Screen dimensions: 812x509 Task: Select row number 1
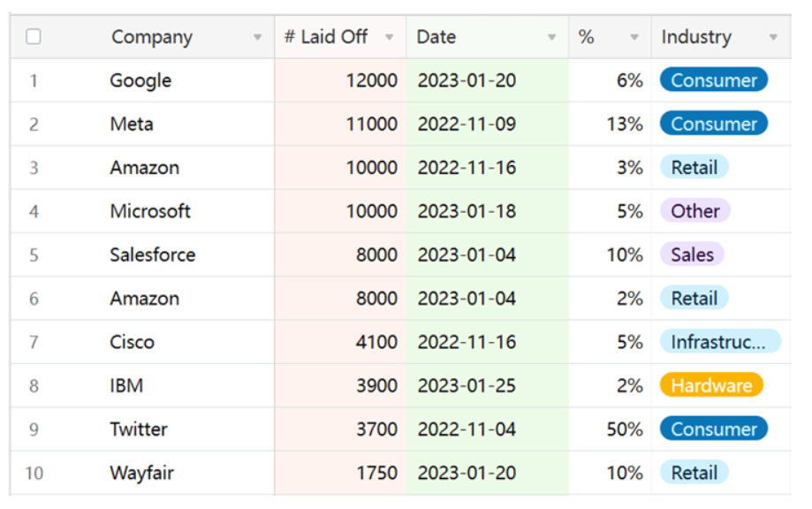34,81
